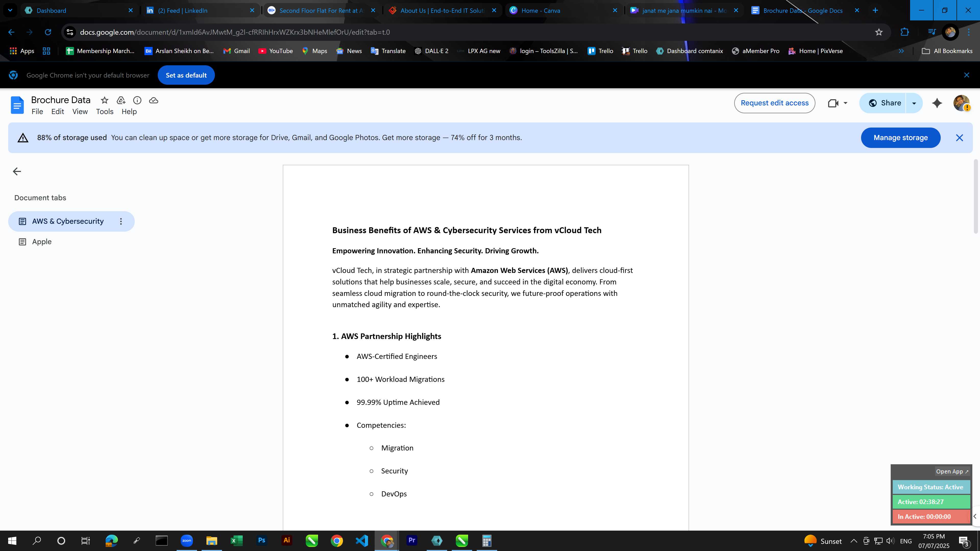
Task: Open the YouTube bookmark
Action: click(x=276, y=51)
